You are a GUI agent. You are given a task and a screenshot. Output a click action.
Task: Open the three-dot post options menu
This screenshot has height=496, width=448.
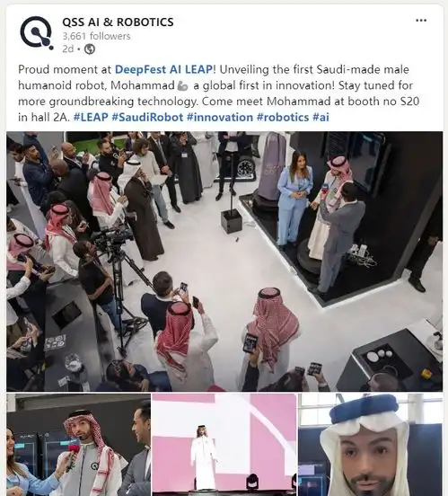tap(421, 21)
